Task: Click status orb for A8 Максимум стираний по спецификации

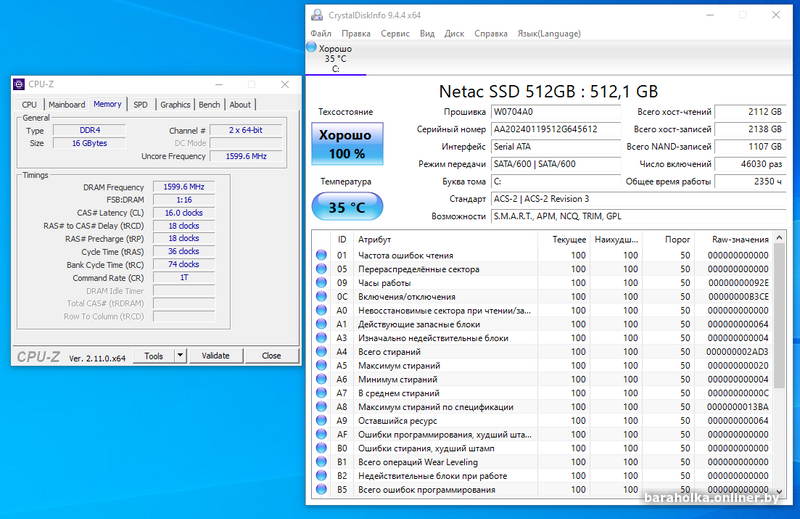Action: coord(321,406)
